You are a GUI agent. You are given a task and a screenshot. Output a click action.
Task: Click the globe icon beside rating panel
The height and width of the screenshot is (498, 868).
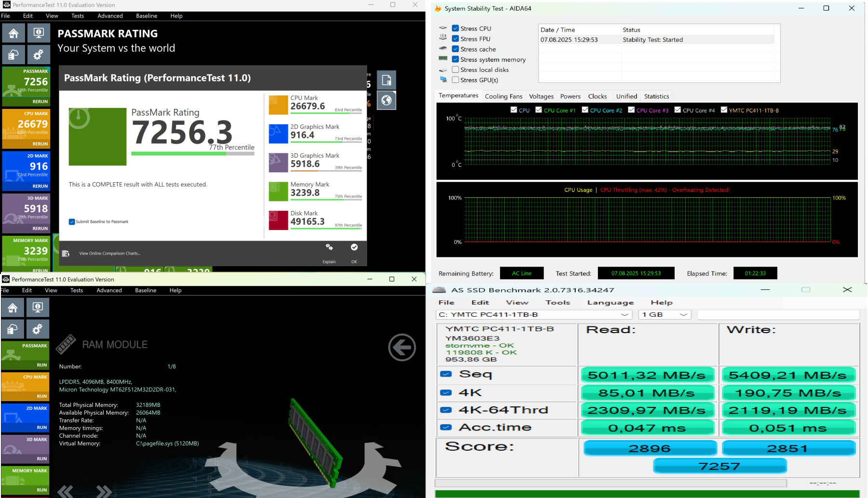click(386, 100)
